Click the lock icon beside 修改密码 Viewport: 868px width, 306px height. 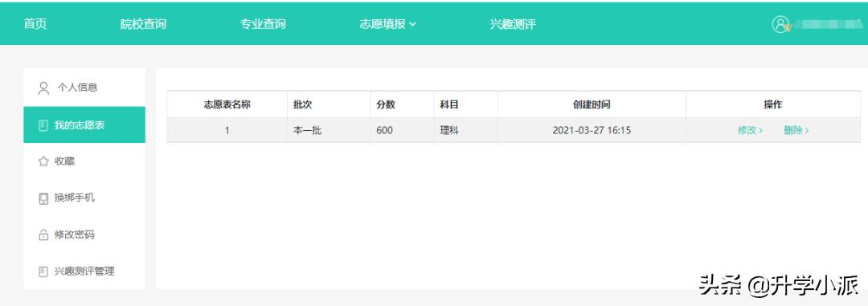43,235
